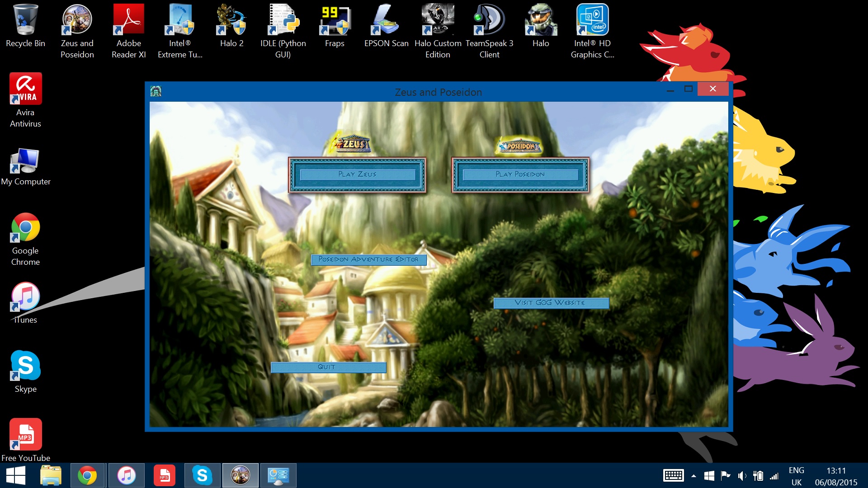Select Google Chrome desktop icon
Image resolution: width=868 pixels, height=488 pixels.
tap(25, 239)
